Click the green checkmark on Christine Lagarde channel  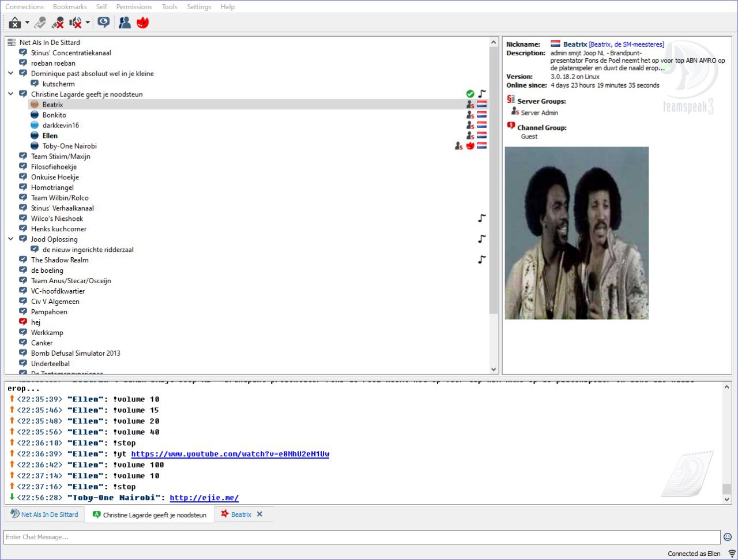(x=470, y=94)
